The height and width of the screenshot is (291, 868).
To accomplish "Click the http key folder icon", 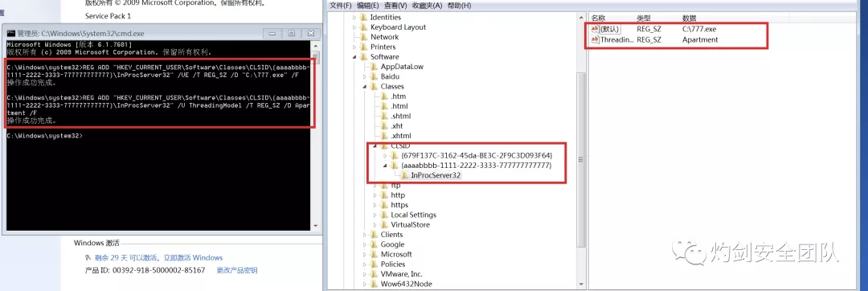I will point(383,195).
